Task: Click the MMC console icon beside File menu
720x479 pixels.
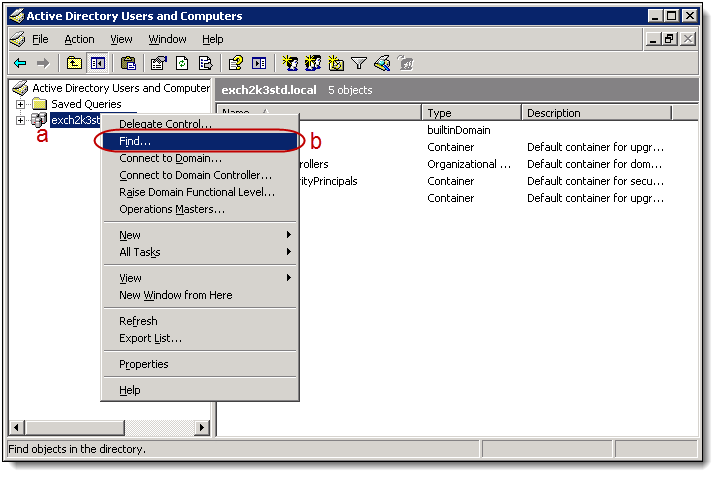Action: pos(17,39)
